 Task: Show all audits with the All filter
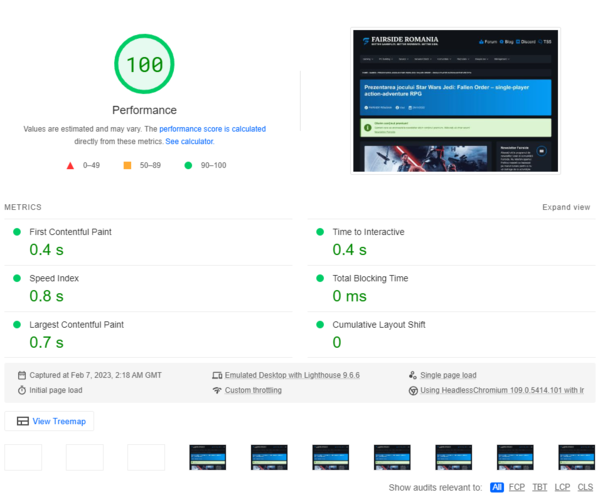coord(497,487)
